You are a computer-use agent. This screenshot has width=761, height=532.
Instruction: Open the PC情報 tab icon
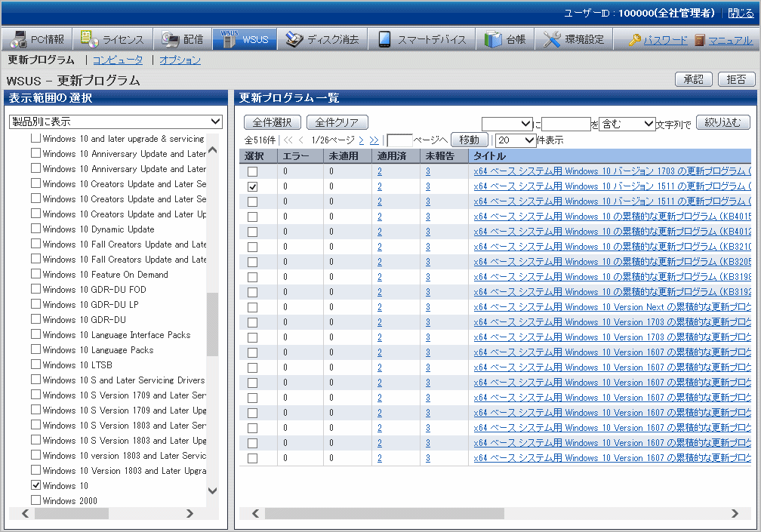point(18,39)
